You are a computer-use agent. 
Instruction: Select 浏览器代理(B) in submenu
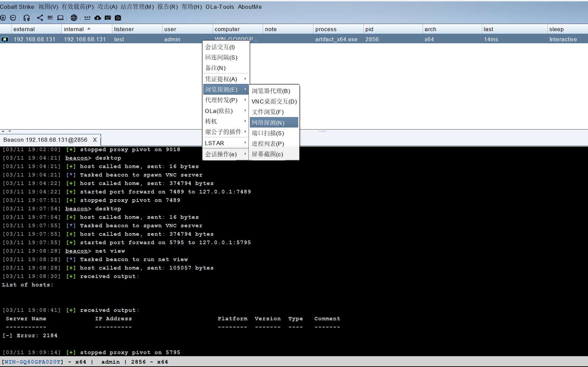tap(274, 91)
